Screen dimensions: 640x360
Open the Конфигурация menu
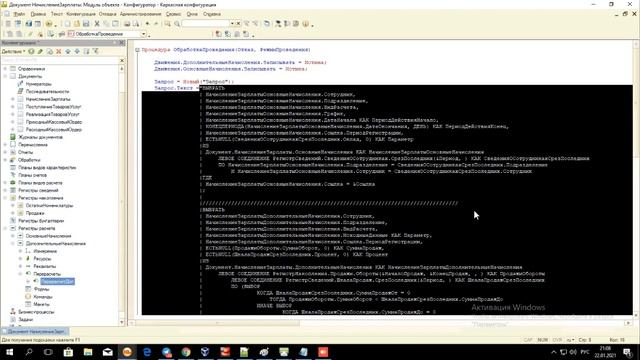(x=81, y=14)
